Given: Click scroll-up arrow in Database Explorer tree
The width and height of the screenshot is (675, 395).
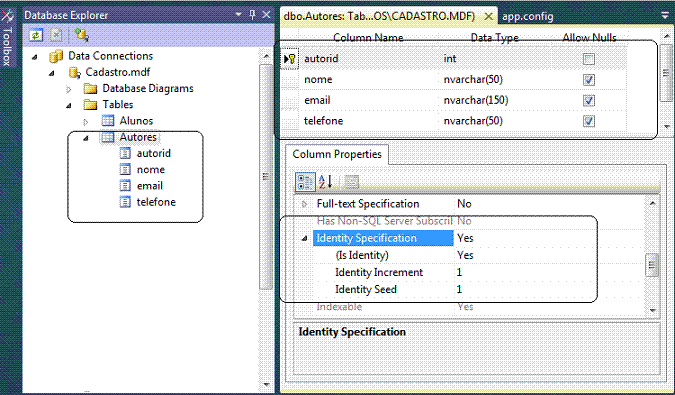Looking at the screenshot, I should (266, 56).
